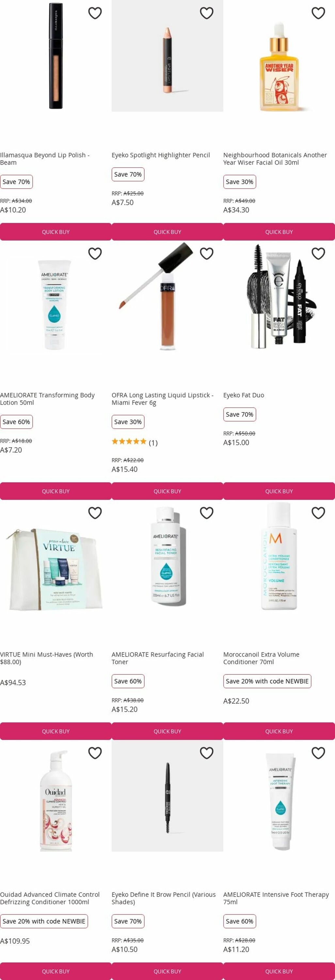Screen dimensions: 335x980
Task: Quick buy the Eyeko Spotlight Highlighter Pencil
Action: (x=167, y=232)
